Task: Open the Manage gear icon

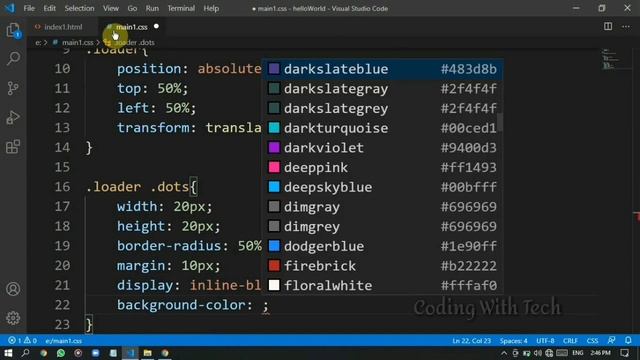Action: [x=13, y=318]
